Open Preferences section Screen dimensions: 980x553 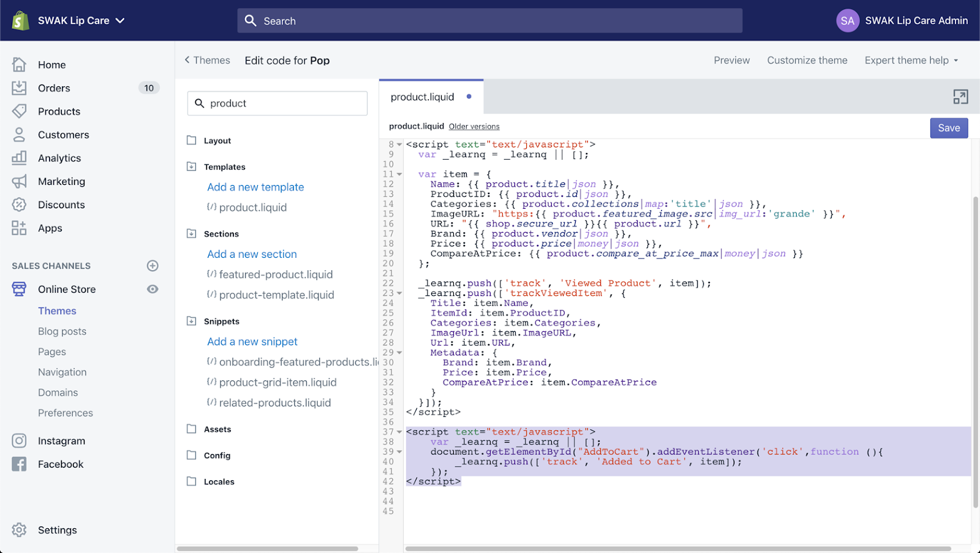click(x=66, y=413)
